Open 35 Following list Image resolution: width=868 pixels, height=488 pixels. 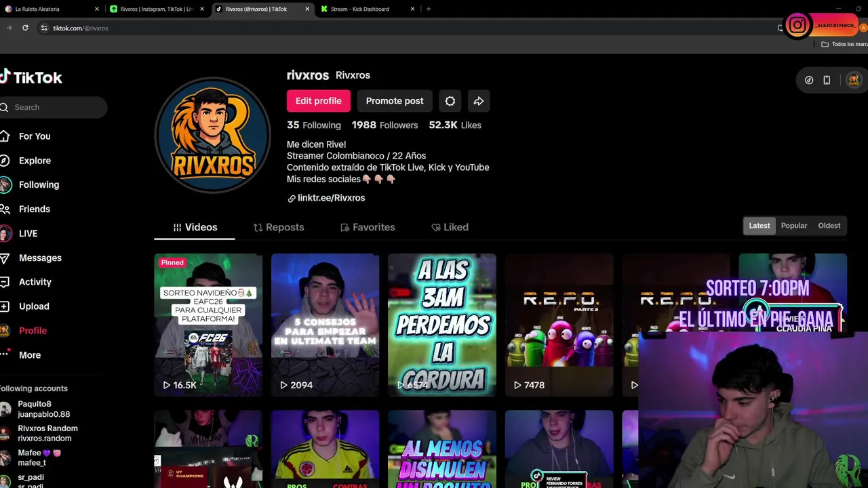[313, 125]
